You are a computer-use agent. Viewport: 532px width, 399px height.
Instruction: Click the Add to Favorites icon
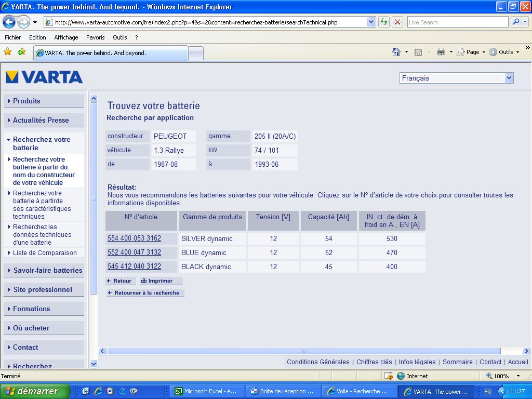click(21, 52)
